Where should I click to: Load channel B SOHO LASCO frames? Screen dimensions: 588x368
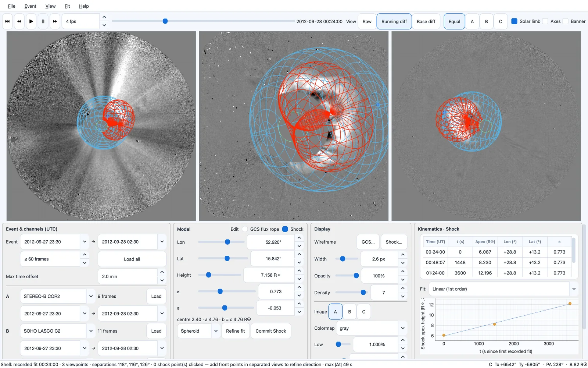(x=156, y=331)
